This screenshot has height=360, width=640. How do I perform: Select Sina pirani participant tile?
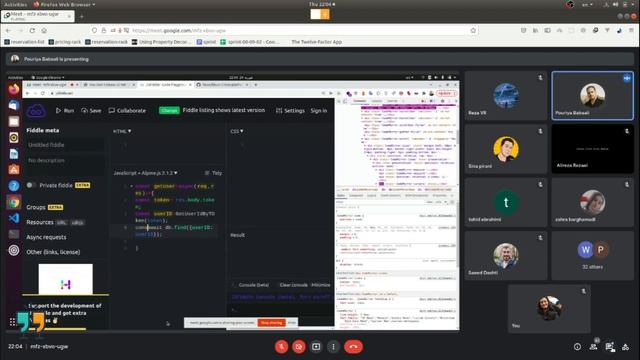point(506,149)
